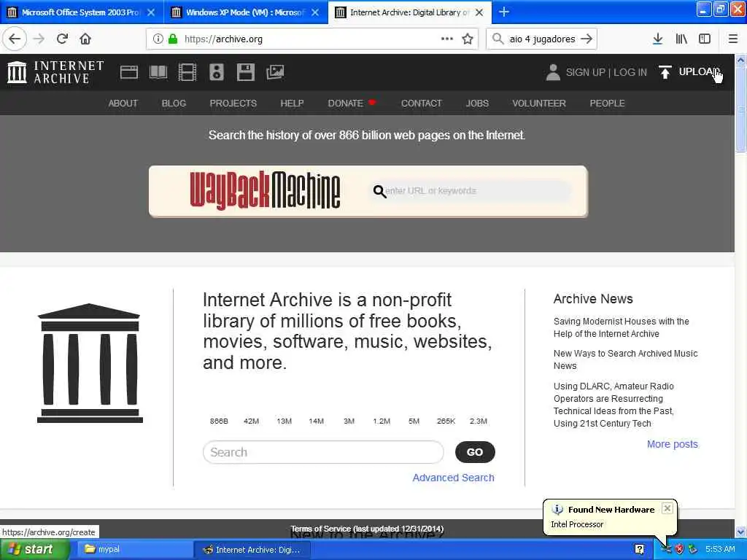Open the HELP menu item
747x560 pixels.
click(292, 104)
